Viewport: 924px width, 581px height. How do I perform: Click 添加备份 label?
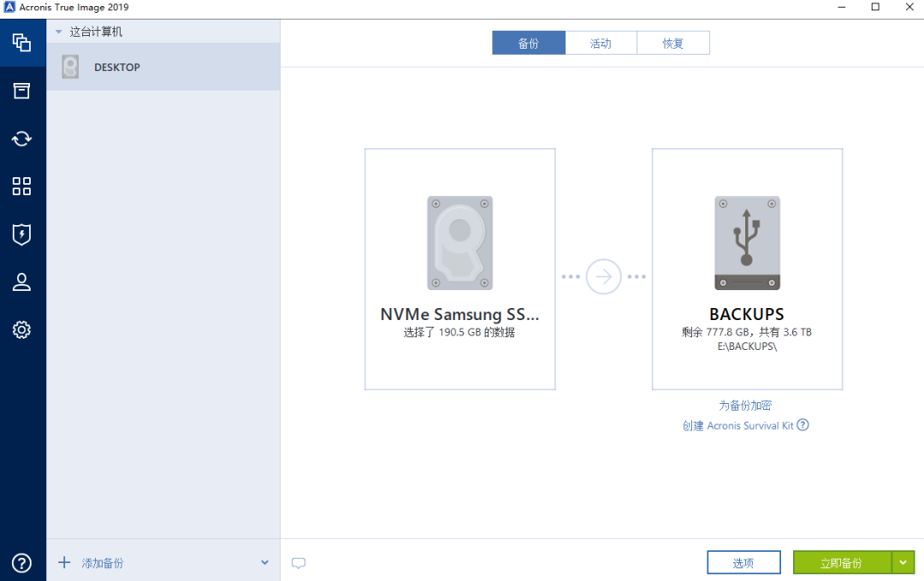[103, 563]
